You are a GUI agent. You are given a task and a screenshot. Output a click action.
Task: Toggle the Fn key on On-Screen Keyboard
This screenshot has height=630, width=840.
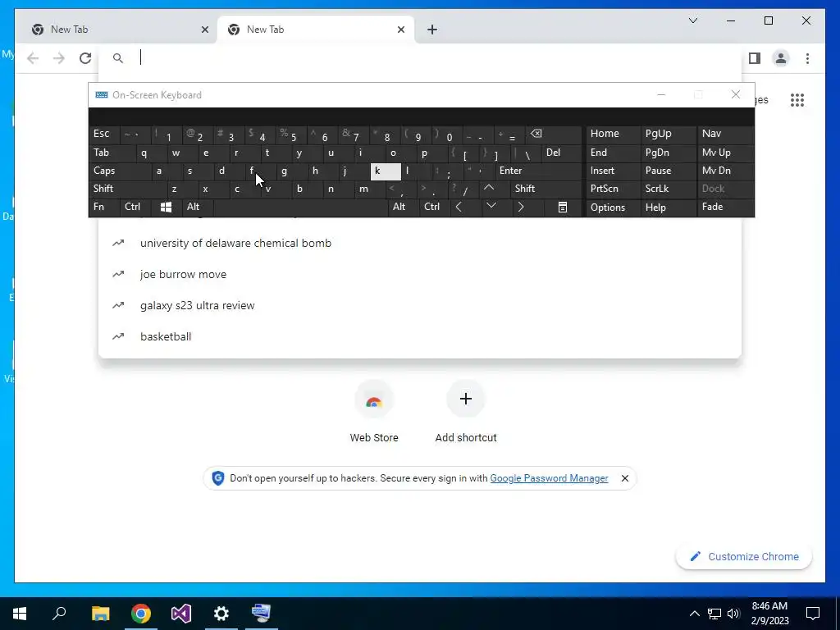(104, 208)
